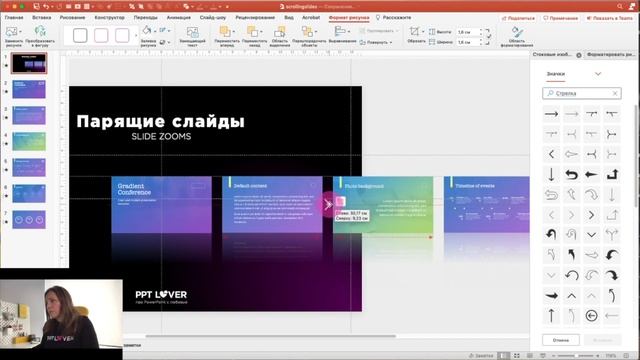This screenshot has height=360, width=640.
Task: Expand the Заменить рисунок dropdown arrow
Action: click(x=20, y=31)
